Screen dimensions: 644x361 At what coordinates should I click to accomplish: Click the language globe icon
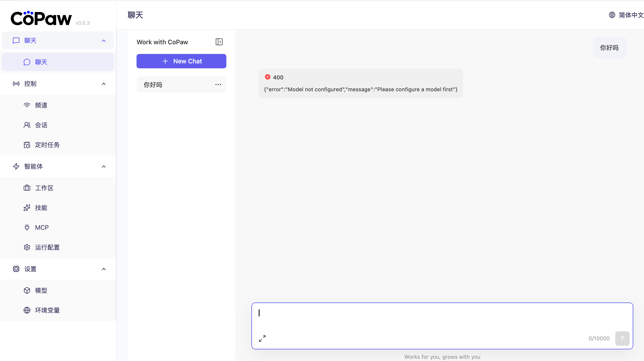[612, 15]
